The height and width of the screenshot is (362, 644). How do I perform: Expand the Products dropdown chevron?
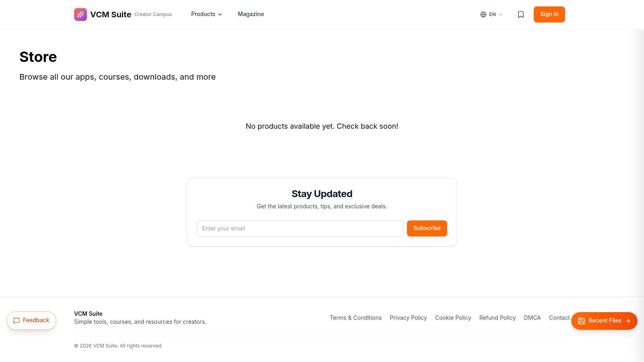pos(220,14)
